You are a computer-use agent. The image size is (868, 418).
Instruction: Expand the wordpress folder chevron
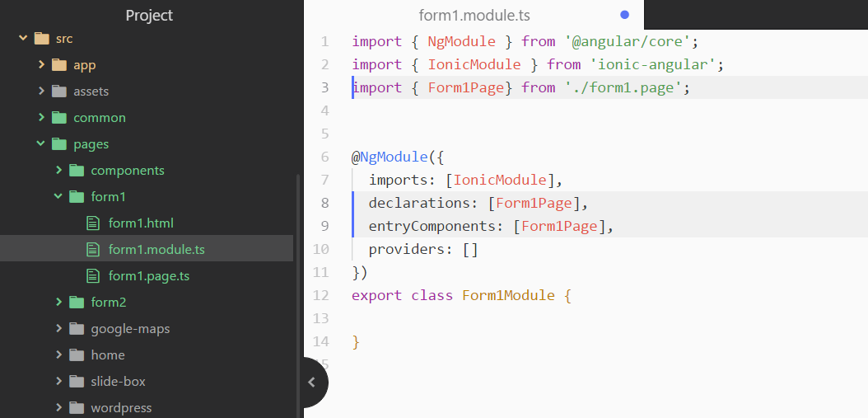pyautogui.click(x=58, y=407)
